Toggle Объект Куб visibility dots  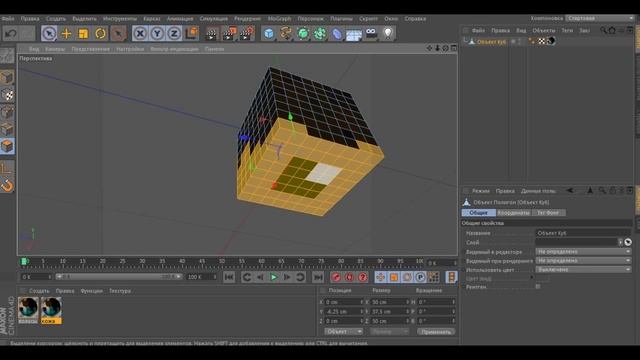pyautogui.click(x=519, y=41)
